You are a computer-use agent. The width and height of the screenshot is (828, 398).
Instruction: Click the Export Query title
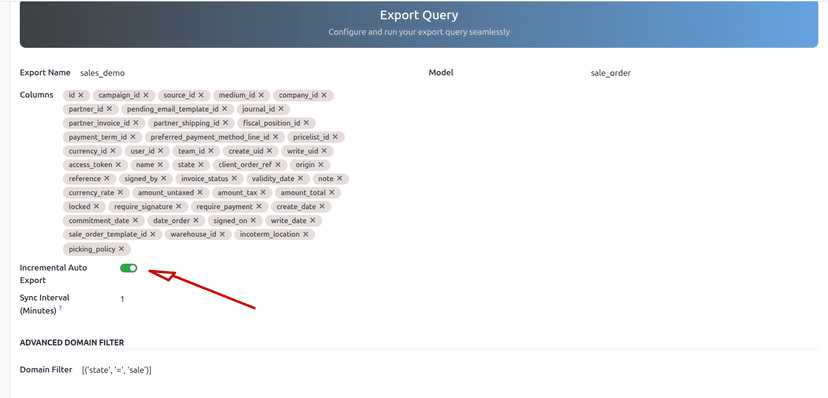tap(419, 15)
